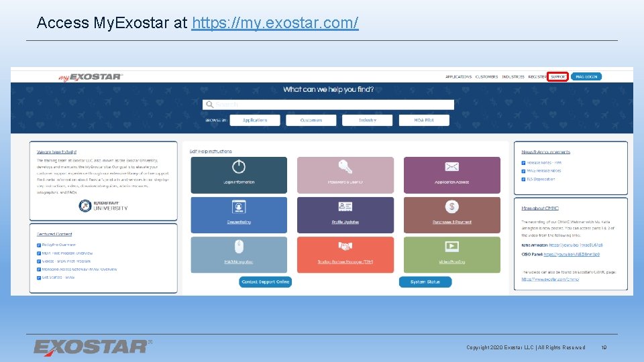Open the Katie Arrington youtu.be link
Viewport: 644px width, 362px height.
576,245
